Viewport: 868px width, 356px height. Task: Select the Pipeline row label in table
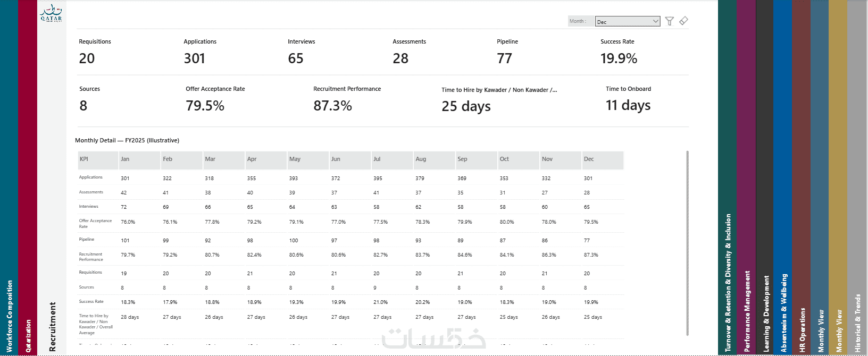pyautogui.click(x=87, y=240)
